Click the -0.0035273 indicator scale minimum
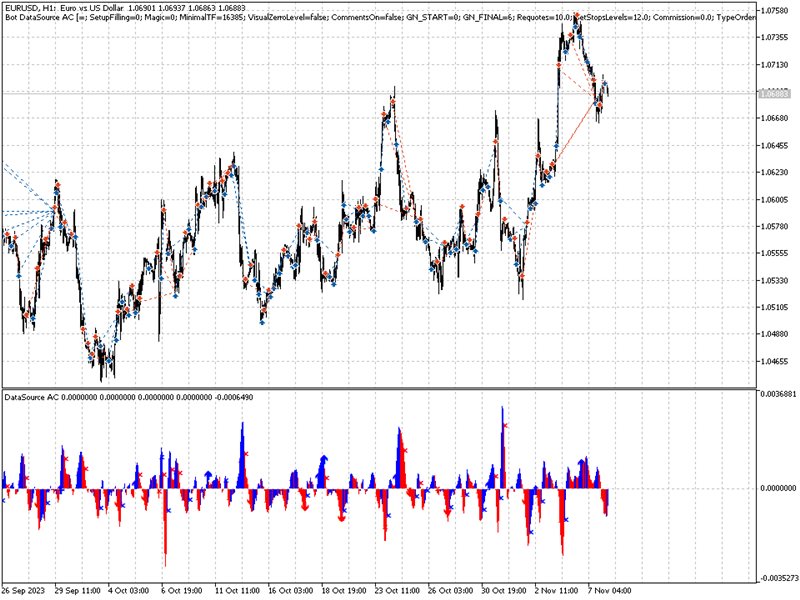Image resolution: width=800 pixels, height=600 pixels. [778, 578]
